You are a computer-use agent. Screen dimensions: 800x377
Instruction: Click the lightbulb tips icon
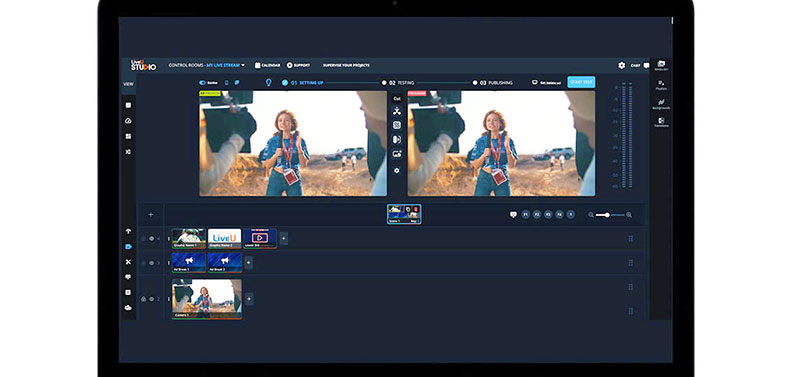268,82
